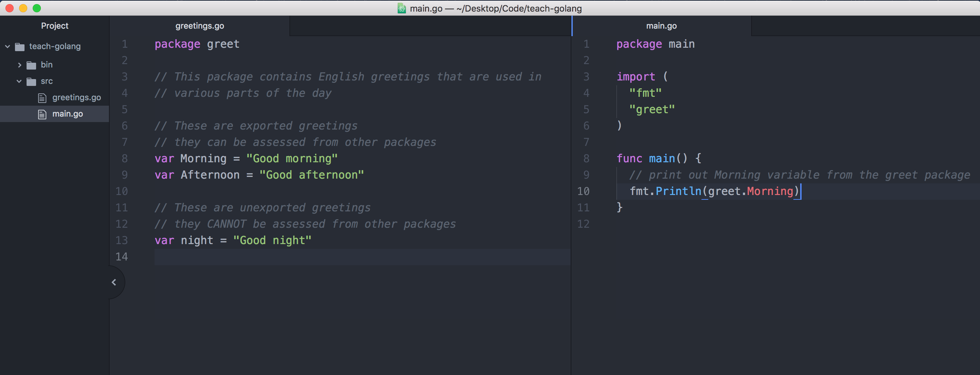The height and width of the screenshot is (375, 980).
Task: Maximize the window with the green traffic light
Action: [37, 8]
